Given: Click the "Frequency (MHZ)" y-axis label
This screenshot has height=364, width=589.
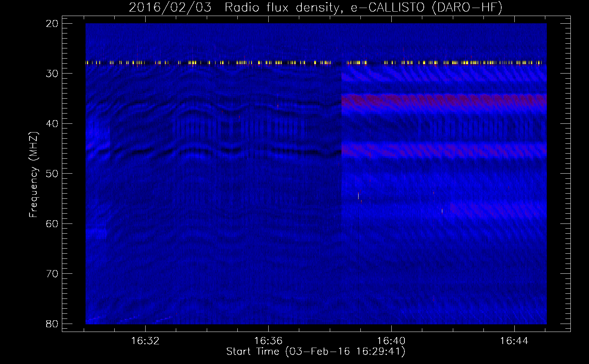Looking at the screenshot, I should 33,174.
